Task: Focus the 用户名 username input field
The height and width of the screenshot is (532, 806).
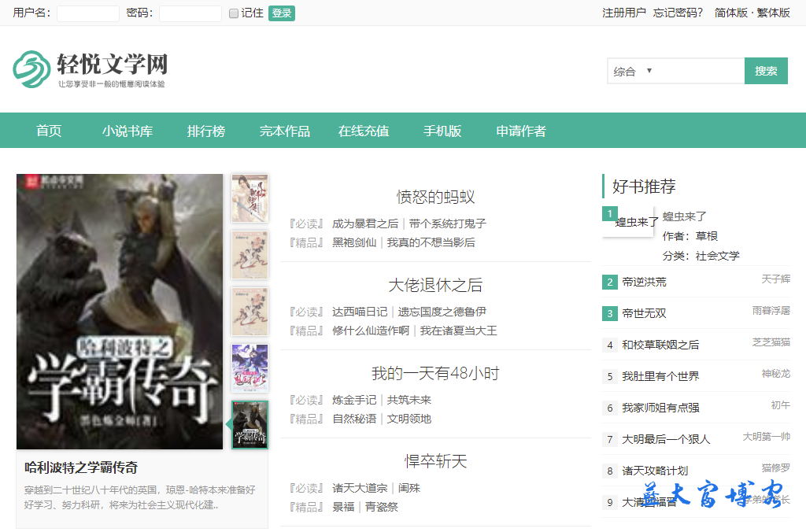Action: click(x=88, y=13)
